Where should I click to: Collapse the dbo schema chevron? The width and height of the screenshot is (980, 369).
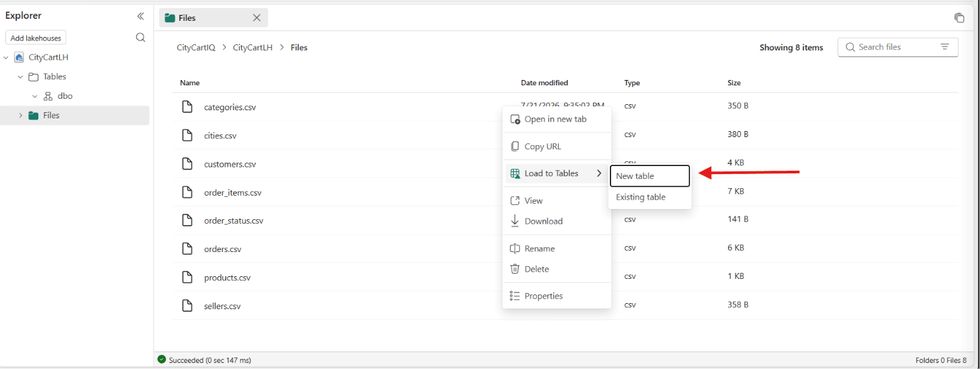35,96
